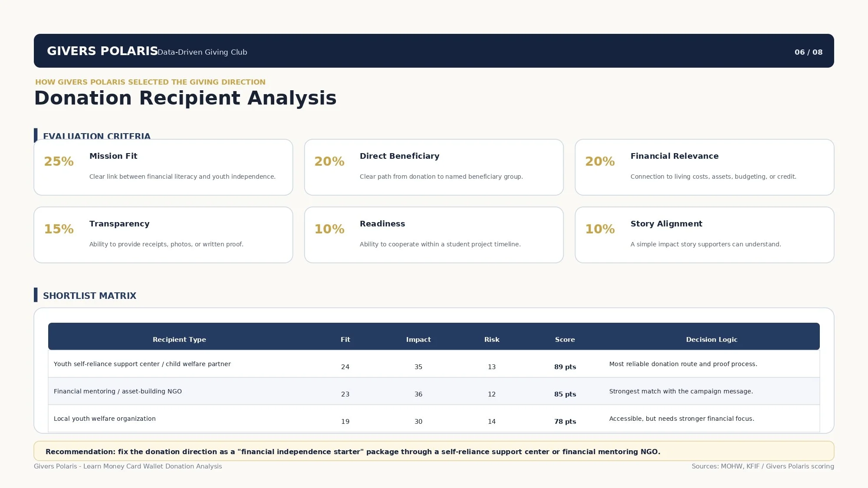
Task: Select the Youth self-reliance support center row label
Action: [142, 364]
